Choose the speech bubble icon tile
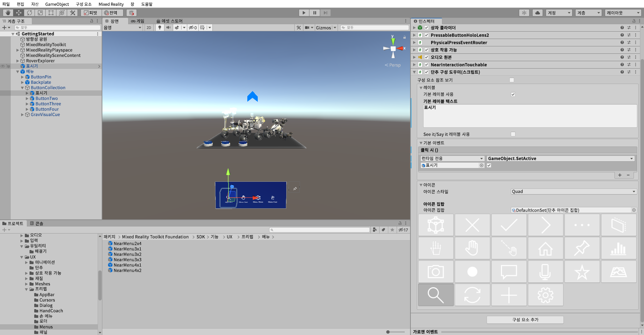644x335 pixels. pos(509,272)
